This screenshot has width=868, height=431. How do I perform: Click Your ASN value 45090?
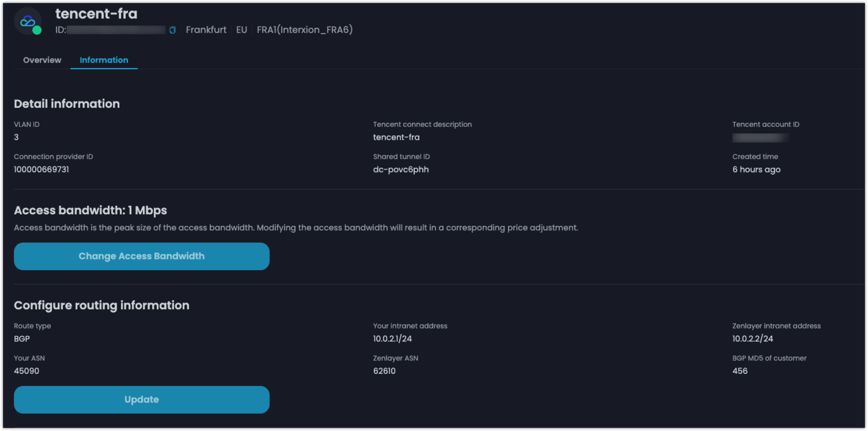tap(26, 371)
